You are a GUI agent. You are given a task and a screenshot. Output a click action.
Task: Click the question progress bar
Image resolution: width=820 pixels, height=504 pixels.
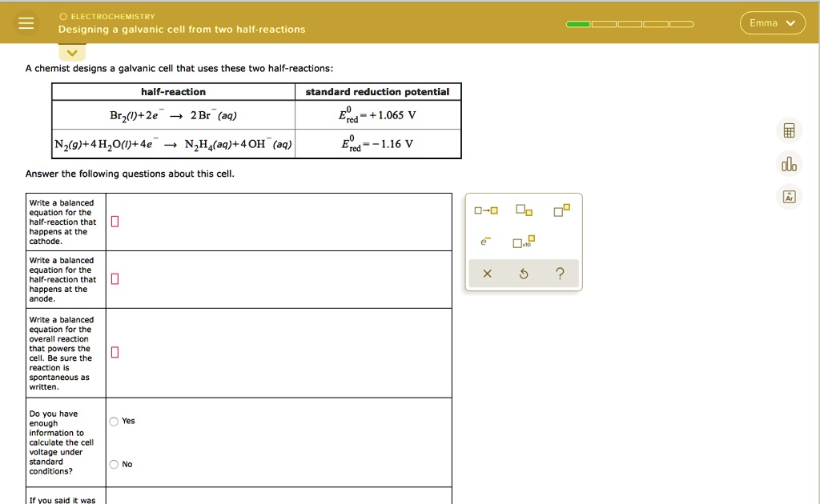(629, 24)
